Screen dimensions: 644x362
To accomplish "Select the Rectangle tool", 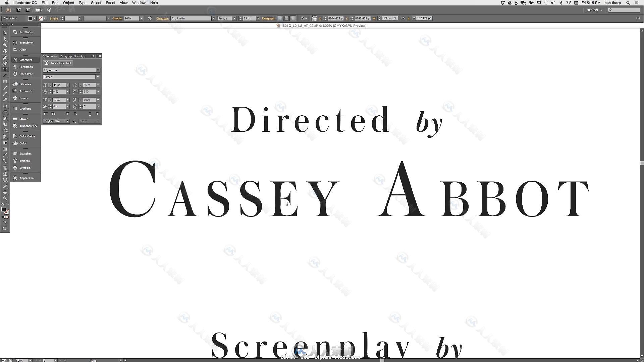I will click(x=5, y=82).
